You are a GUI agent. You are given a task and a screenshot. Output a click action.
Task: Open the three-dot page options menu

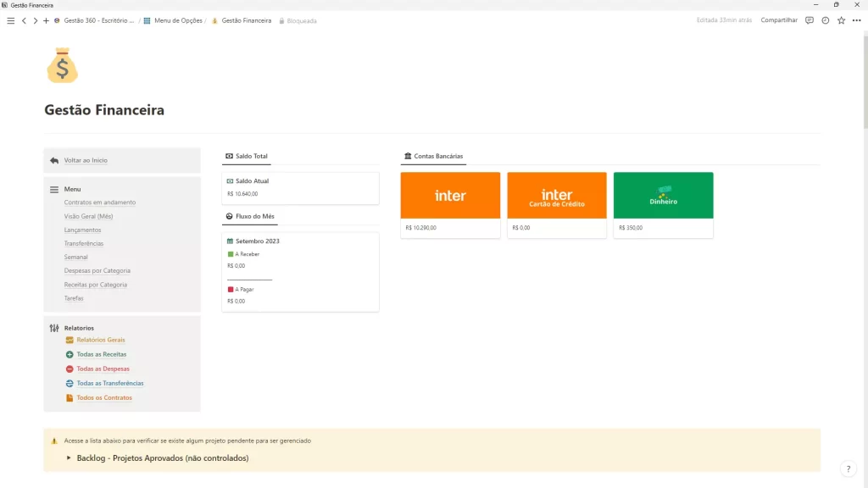(x=856, y=20)
